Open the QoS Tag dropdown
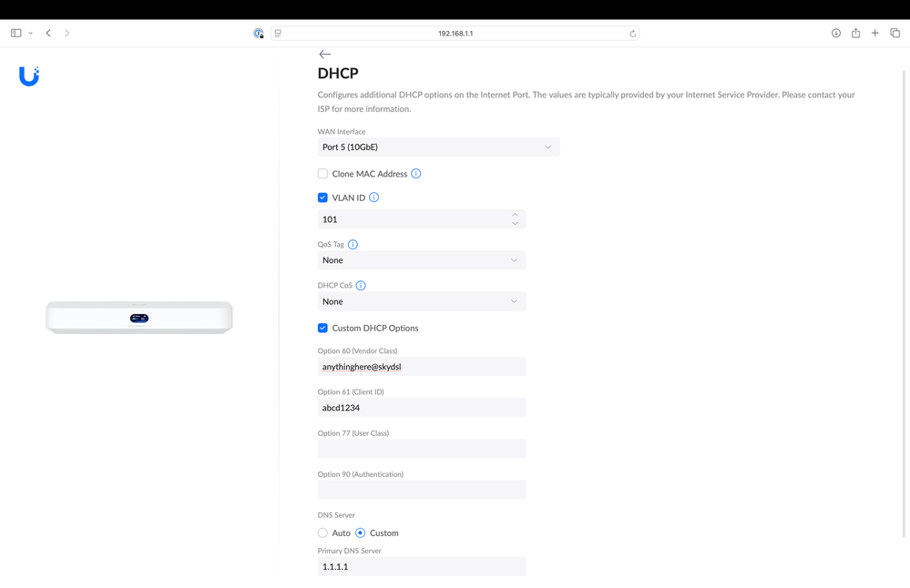Screen dimensions: 910x588 click(422, 259)
